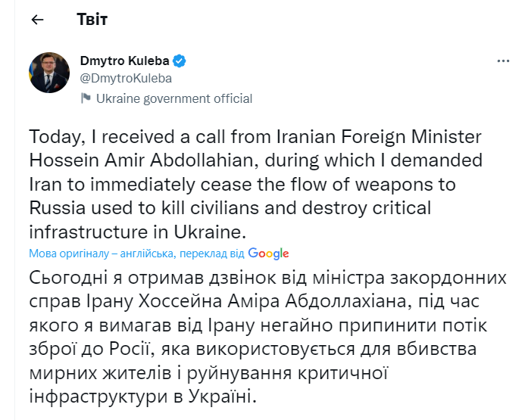This screenshot has height=420, width=525.
Task: Open the tweet's more options ellipsis
Action: pos(502,61)
